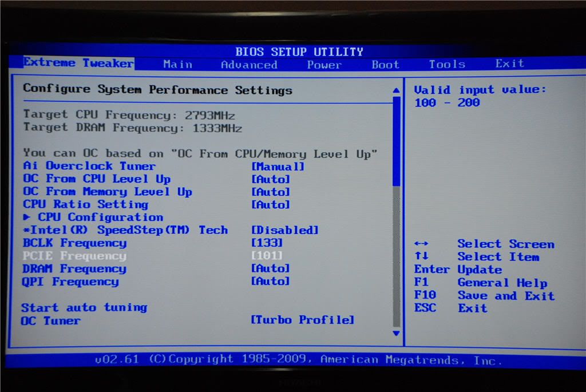
Task: Click Start auto tuning
Action: click(84, 308)
